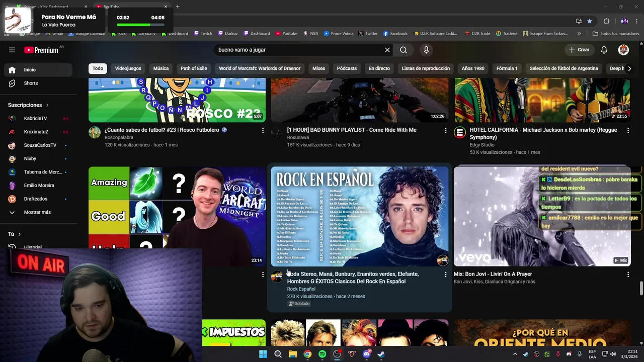
Task: Start voice search with the microphone icon
Action: coord(426,50)
